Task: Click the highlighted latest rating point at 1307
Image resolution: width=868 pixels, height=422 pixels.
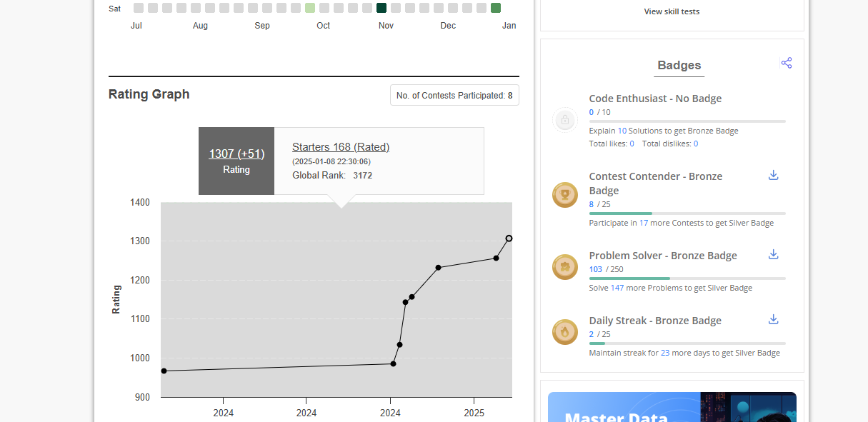Action: 509,238
